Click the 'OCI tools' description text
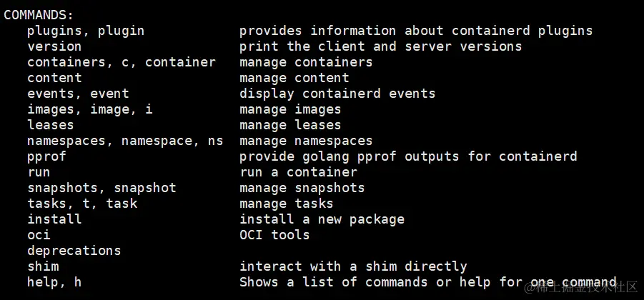The image size is (644, 300). (x=274, y=235)
